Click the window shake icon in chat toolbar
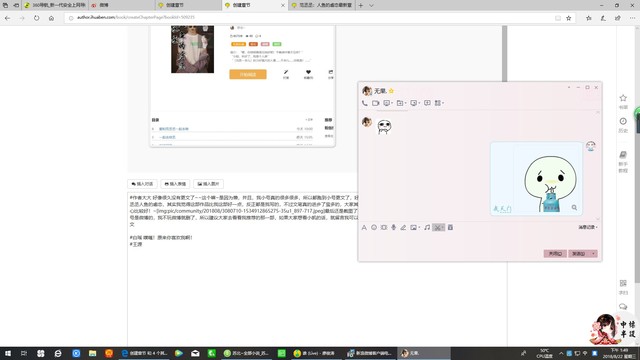 tap(384, 228)
